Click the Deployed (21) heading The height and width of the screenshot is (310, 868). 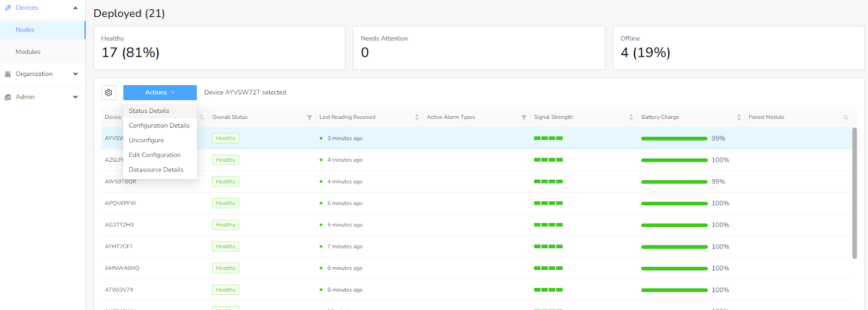(x=129, y=14)
